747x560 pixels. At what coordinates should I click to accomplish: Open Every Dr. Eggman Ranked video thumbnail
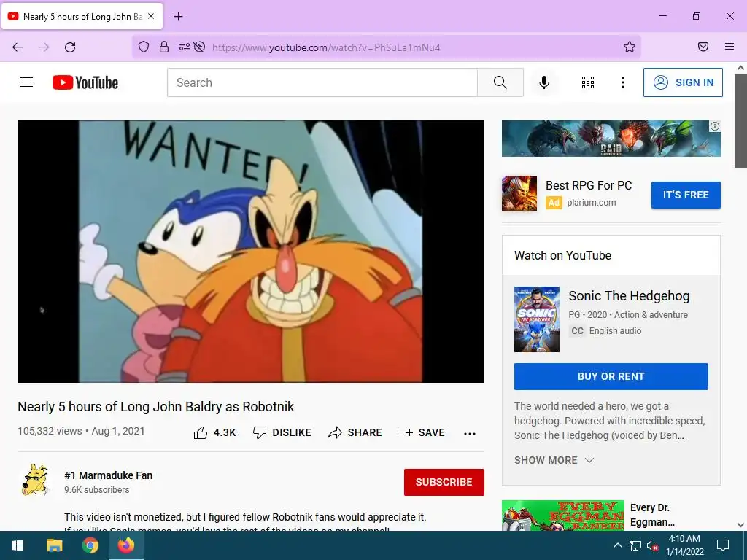562,516
